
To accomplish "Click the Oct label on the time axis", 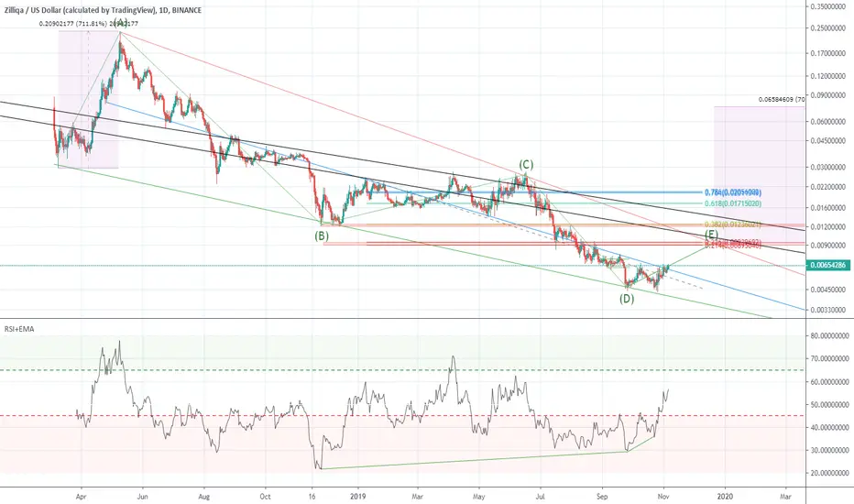I will 265,497.
